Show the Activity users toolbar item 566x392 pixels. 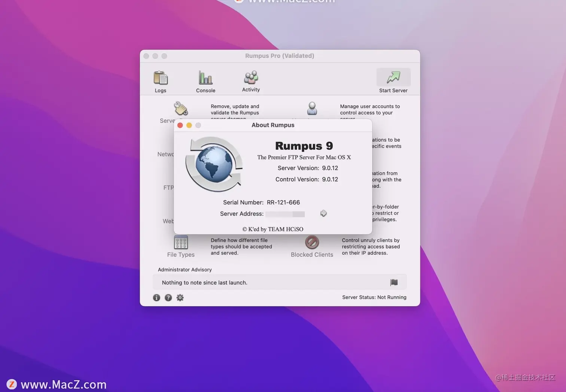click(x=251, y=81)
